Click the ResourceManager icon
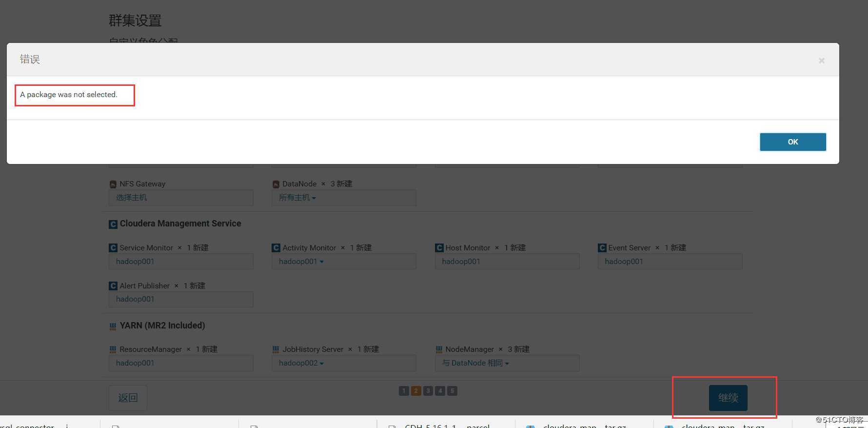Viewport: 868px width, 428px height. (x=113, y=349)
